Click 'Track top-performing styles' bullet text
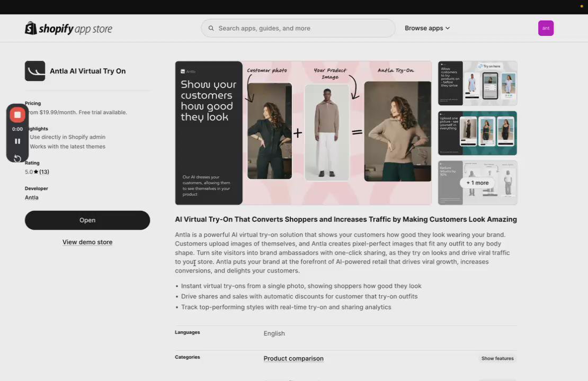This screenshot has width=588, height=381. (286, 307)
